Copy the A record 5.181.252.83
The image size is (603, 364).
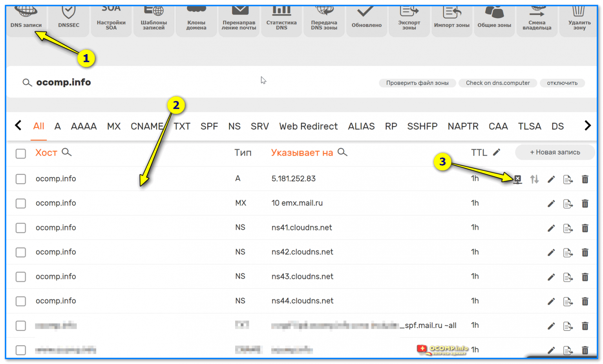[568, 180]
